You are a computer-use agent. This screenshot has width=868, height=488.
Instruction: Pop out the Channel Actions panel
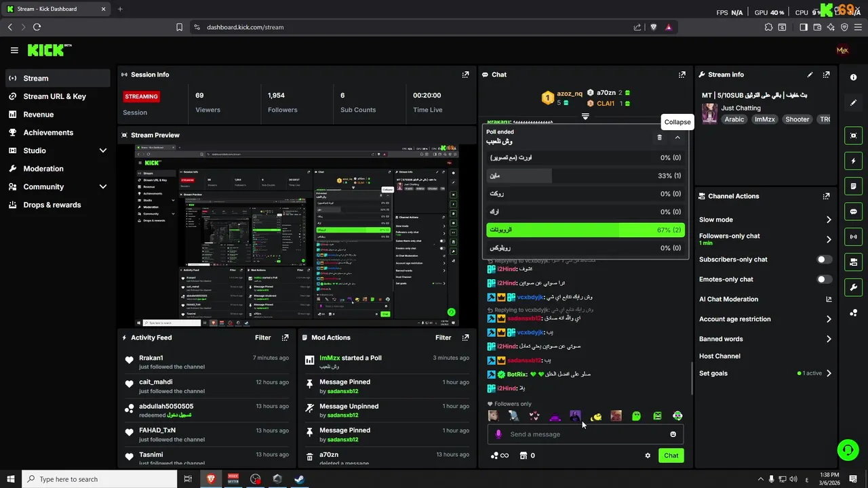[826, 196]
